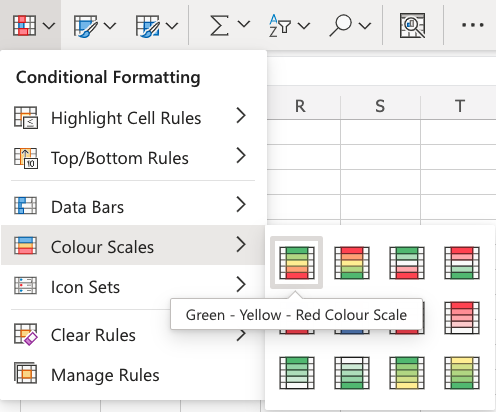Open the Format as Table icon
Viewport: 496px width, 412px height.
(x=86, y=26)
